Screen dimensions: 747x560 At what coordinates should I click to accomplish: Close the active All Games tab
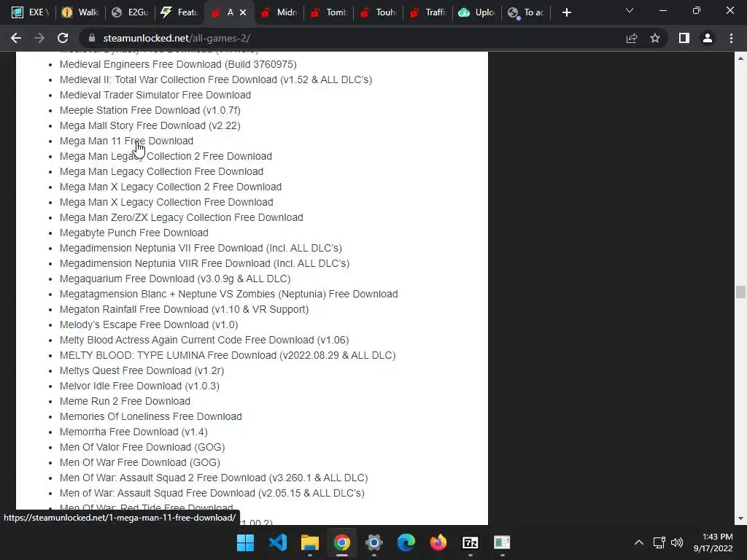click(243, 12)
